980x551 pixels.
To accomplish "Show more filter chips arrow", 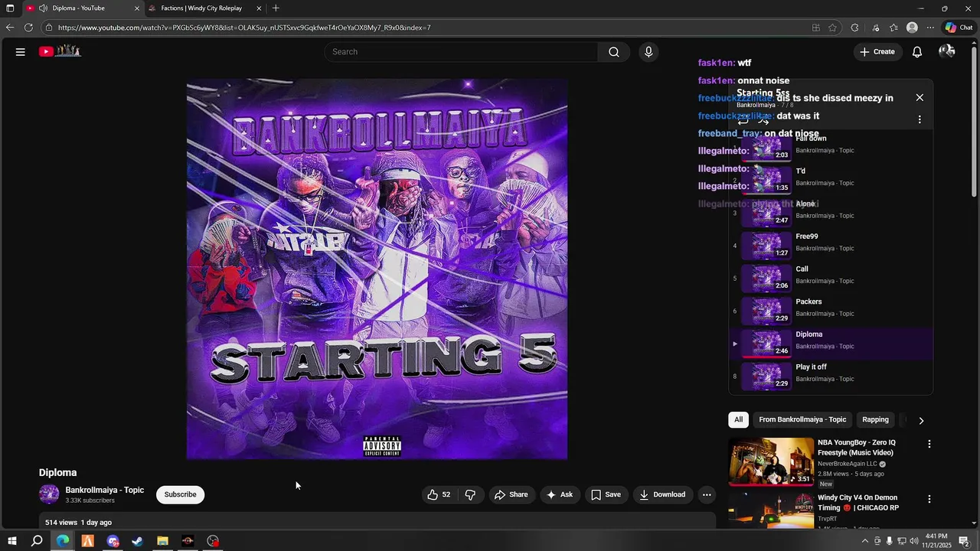I will click(921, 420).
